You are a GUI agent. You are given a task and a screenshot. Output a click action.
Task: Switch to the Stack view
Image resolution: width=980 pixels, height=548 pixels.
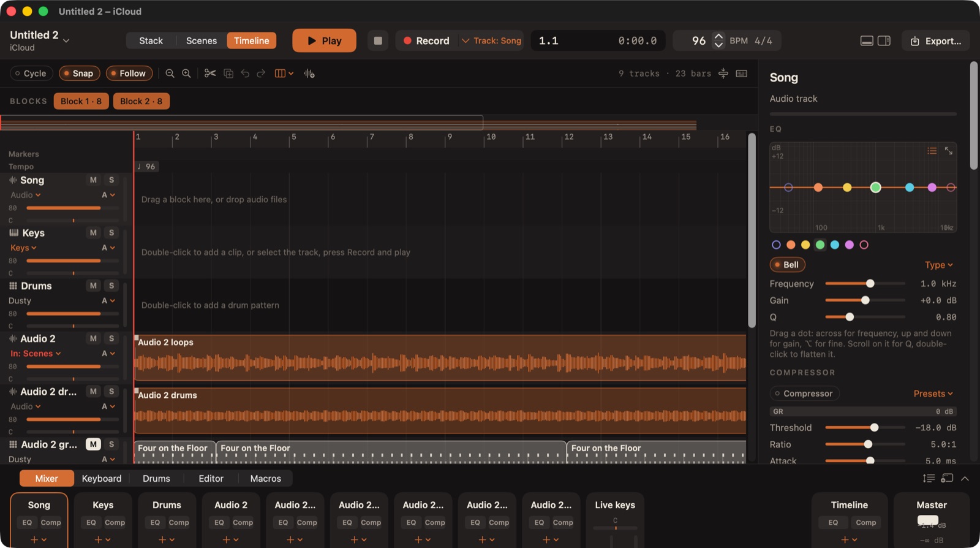[151, 40]
